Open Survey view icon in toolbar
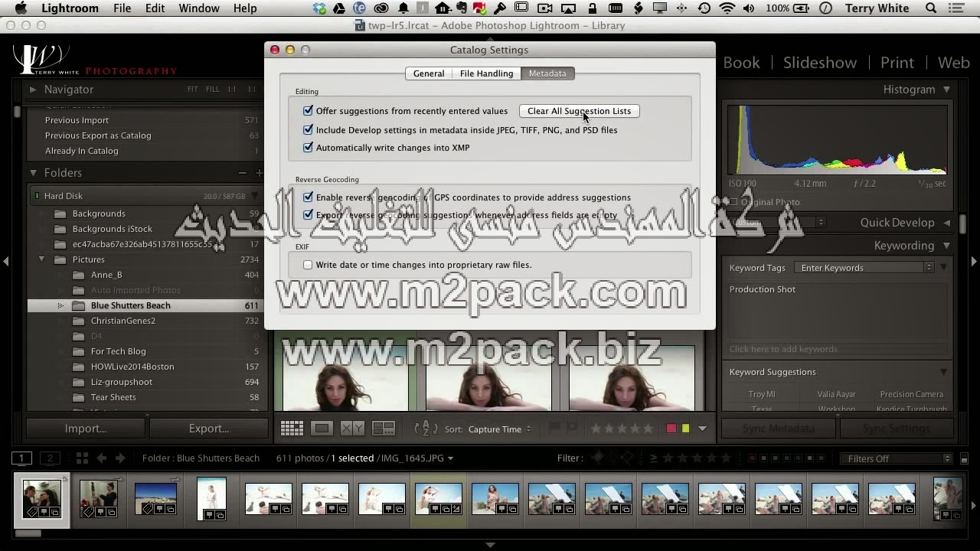This screenshot has height=551, width=980. [x=384, y=429]
